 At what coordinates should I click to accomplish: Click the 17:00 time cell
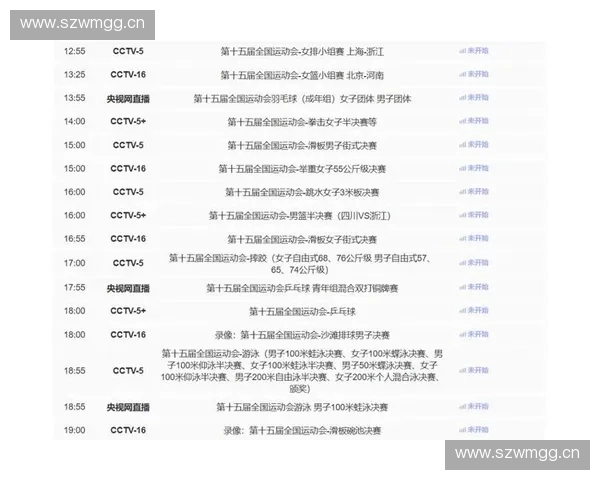tap(75, 263)
